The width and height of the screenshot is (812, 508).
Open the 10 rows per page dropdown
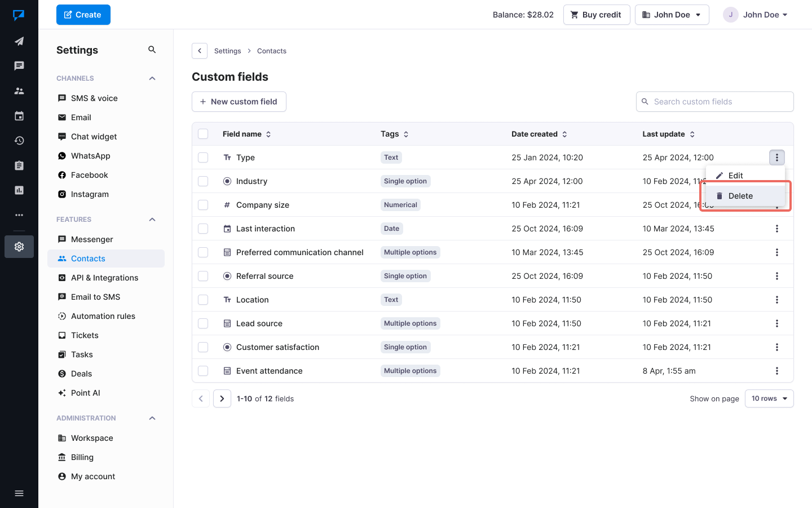[x=769, y=398]
